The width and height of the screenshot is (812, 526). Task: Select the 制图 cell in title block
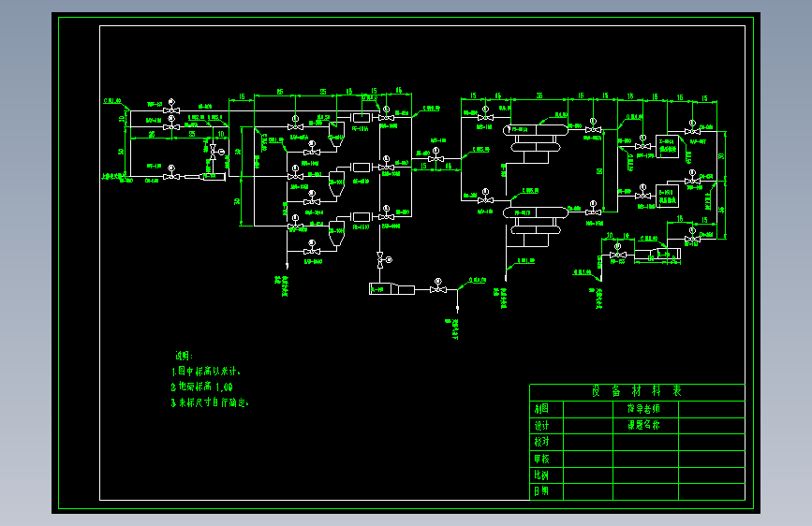[546, 409]
